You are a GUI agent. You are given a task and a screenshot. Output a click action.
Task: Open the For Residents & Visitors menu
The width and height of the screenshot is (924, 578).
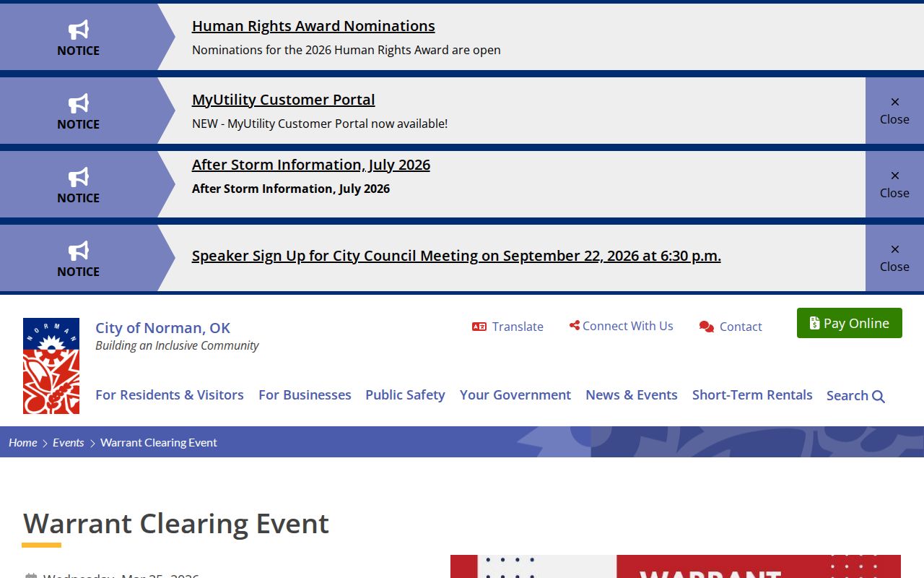(x=170, y=395)
